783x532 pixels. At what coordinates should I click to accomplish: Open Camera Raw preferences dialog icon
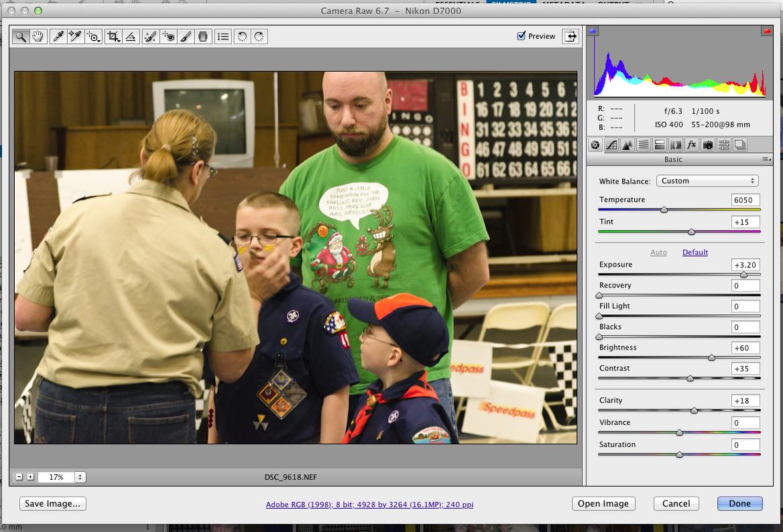(x=223, y=37)
